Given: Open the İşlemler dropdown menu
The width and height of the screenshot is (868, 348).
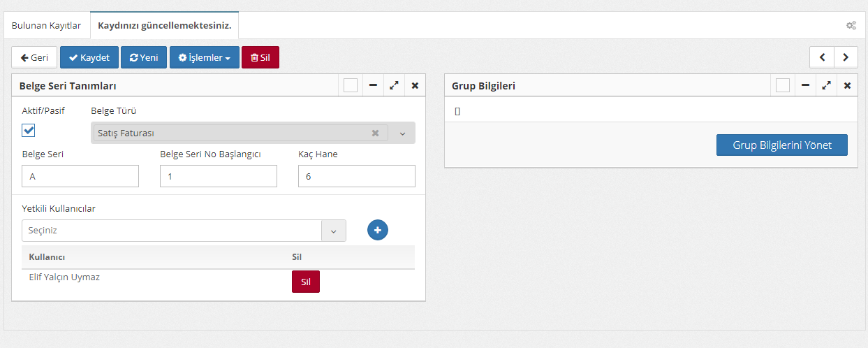Looking at the screenshot, I should 204,57.
